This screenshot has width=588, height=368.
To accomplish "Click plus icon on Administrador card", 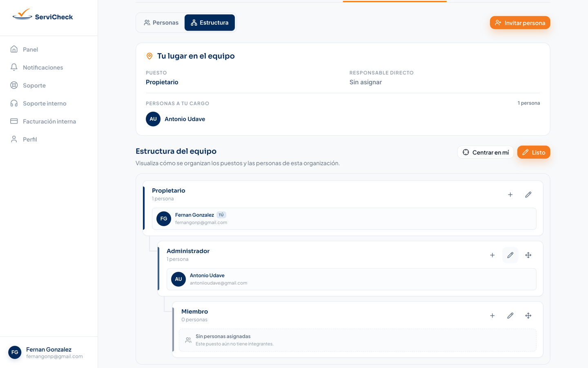I will coord(492,255).
